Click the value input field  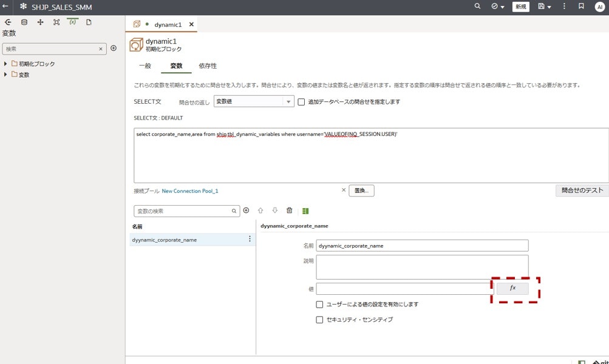click(405, 288)
